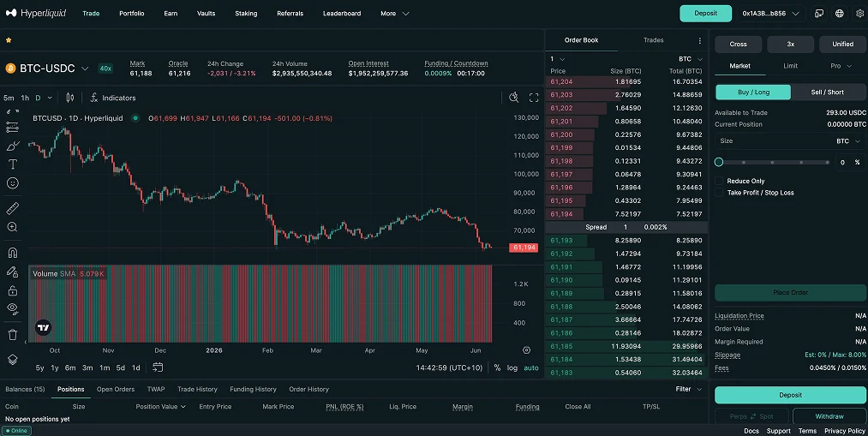Viewport: 868px width, 436px height.
Task: Enable Take Profit / Stop Loss checkbox
Action: pyautogui.click(x=719, y=193)
